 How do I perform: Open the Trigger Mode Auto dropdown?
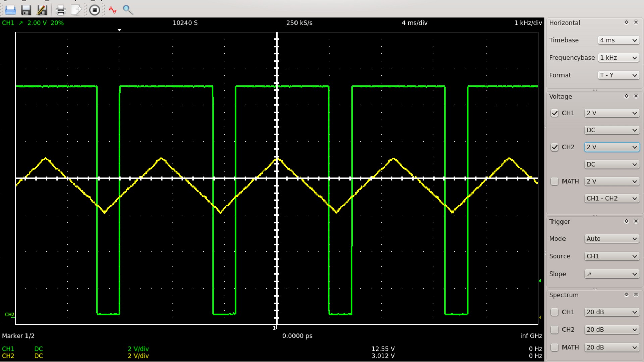coord(611,239)
